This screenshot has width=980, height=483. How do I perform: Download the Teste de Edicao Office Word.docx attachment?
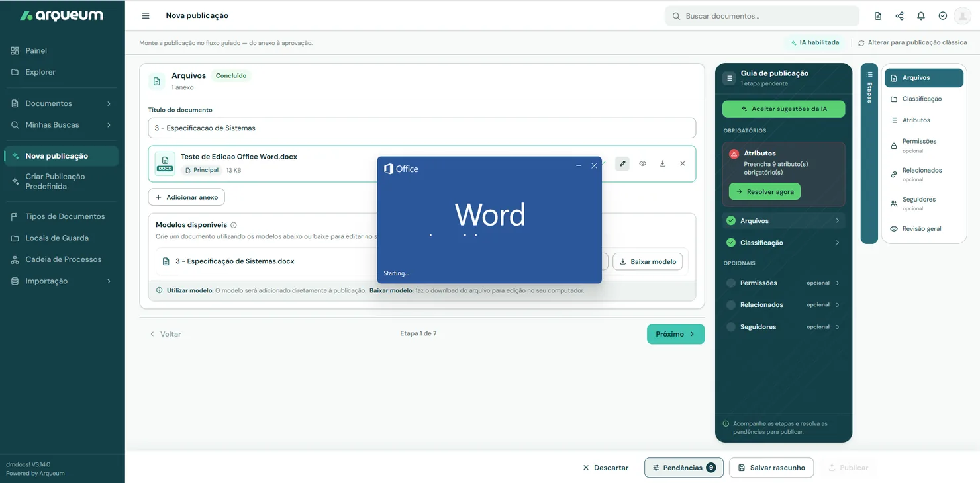pos(662,163)
